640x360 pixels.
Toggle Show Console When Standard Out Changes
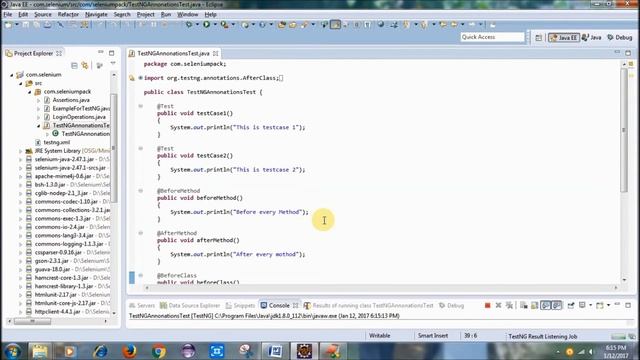click(x=546, y=305)
